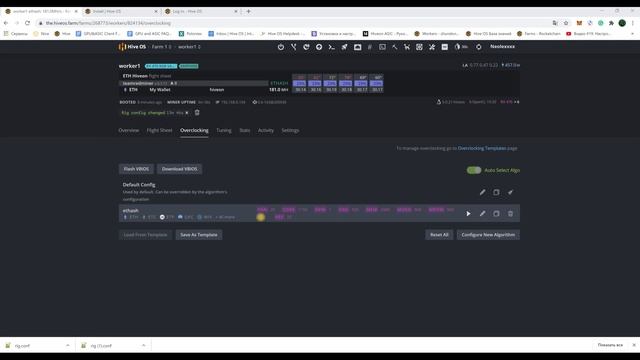Open the GPU and ASIC FAQ bookmark

coord(149,34)
